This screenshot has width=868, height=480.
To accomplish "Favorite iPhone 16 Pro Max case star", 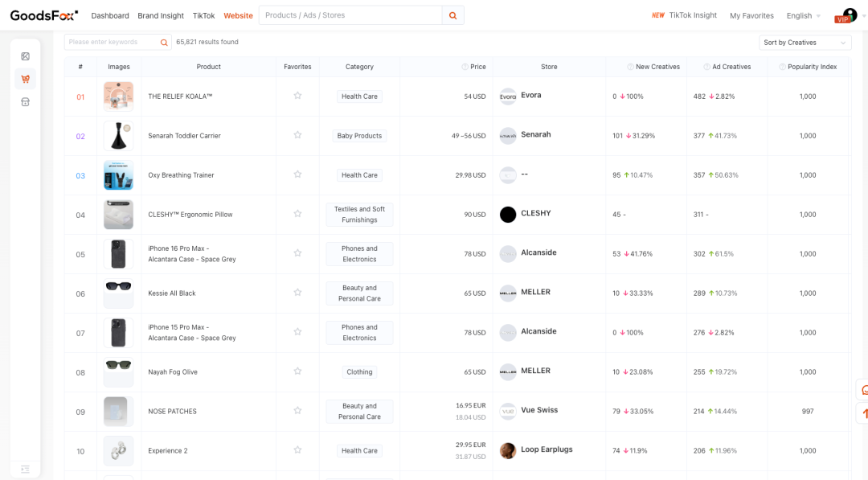I will tap(298, 253).
